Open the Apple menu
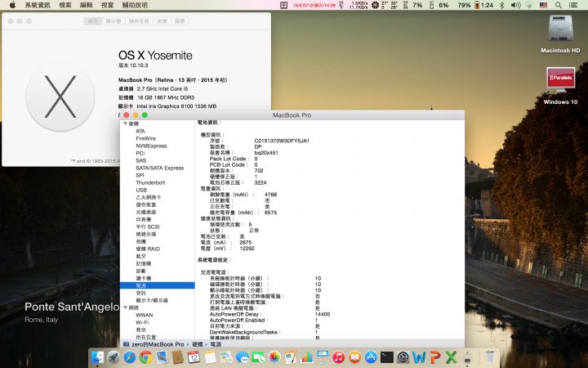Image resolution: width=588 pixels, height=368 pixels. 12,5
